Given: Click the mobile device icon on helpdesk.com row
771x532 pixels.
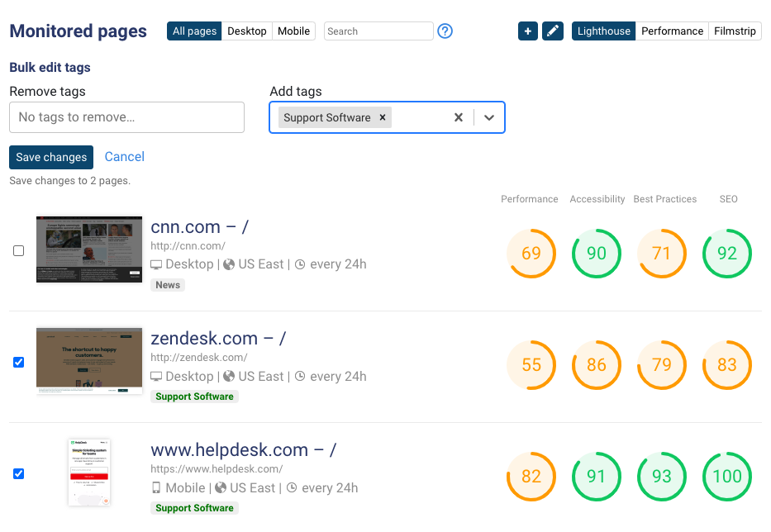Looking at the screenshot, I should (156, 487).
